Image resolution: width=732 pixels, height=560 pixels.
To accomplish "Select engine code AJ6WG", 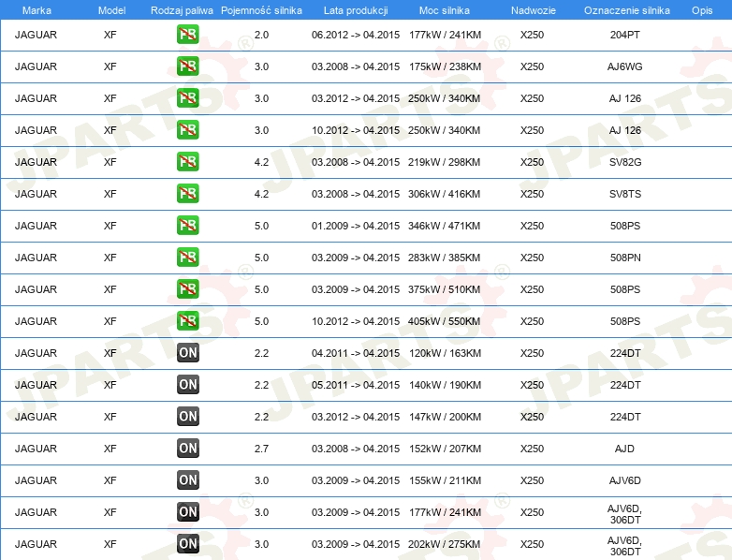I will pos(624,66).
